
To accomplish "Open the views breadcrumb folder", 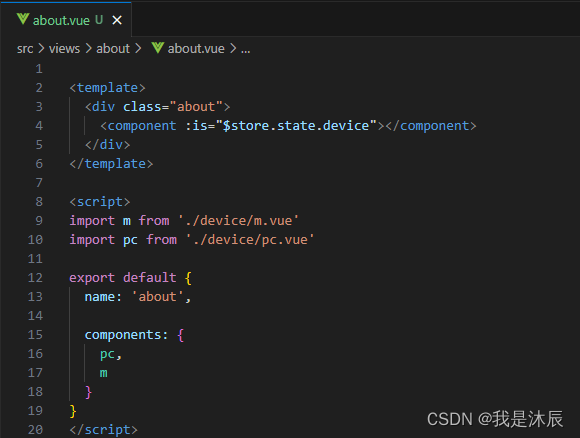I will [64, 48].
